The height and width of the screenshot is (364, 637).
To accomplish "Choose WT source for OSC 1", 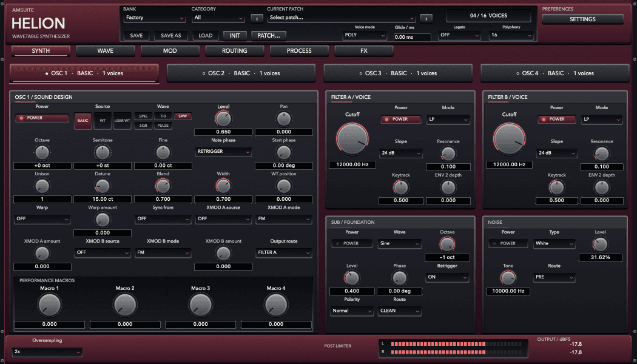I will pos(103,121).
